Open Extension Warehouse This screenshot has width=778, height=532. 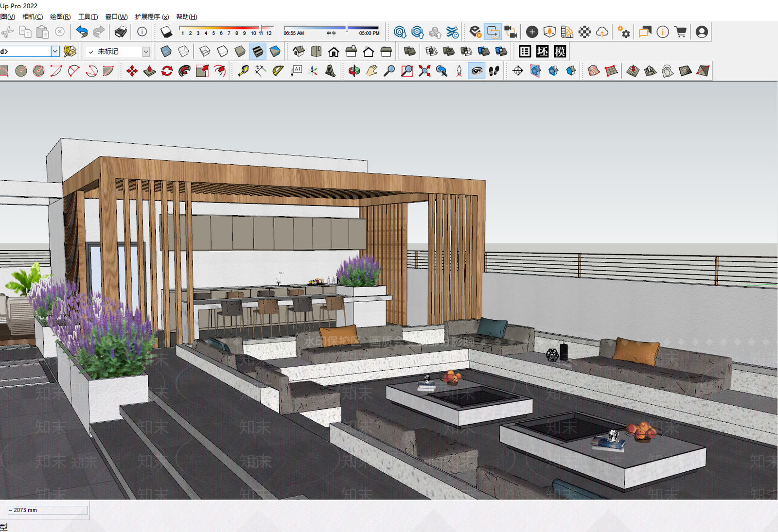click(452, 32)
